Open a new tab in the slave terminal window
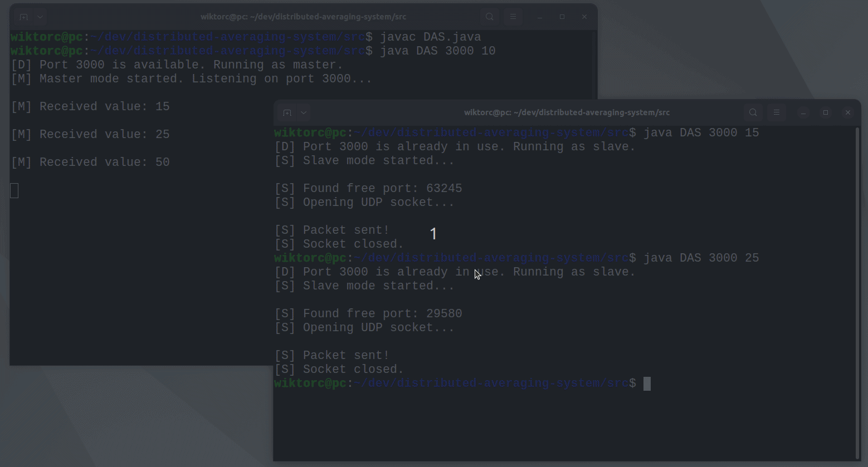The height and width of the screenshot is (467, 868). coord(287,112)
